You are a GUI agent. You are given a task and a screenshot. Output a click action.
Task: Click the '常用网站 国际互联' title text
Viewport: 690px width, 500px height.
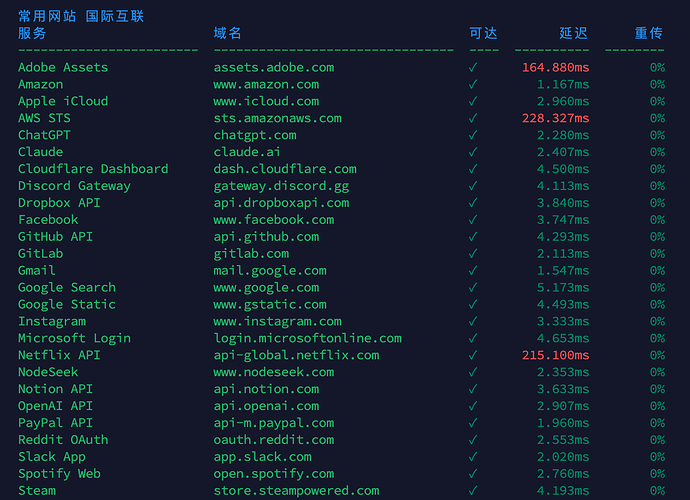81,16
